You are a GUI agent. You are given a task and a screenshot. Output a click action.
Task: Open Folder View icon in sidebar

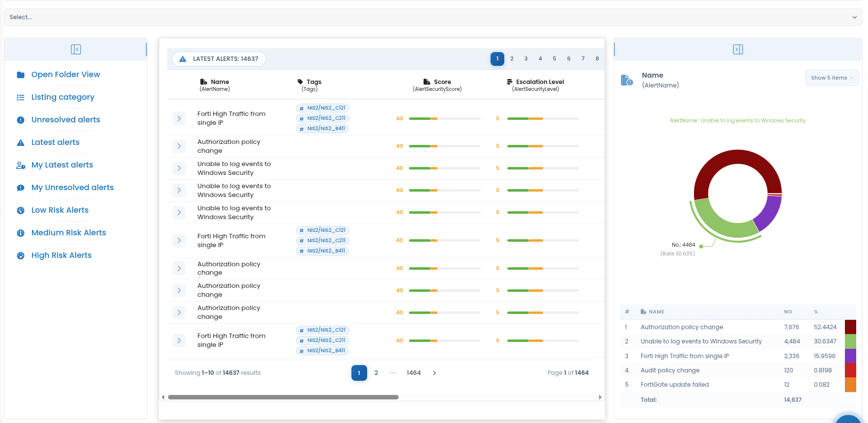(21, 75)
